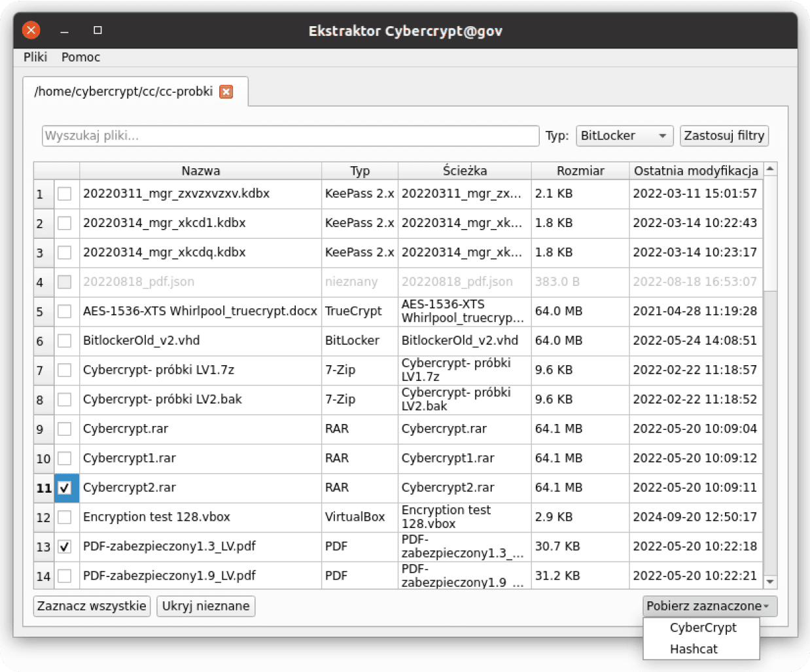Click the BitLocker type cell in row 6
The width and height of the screenshot is (810, 672).
coord(360,341)
